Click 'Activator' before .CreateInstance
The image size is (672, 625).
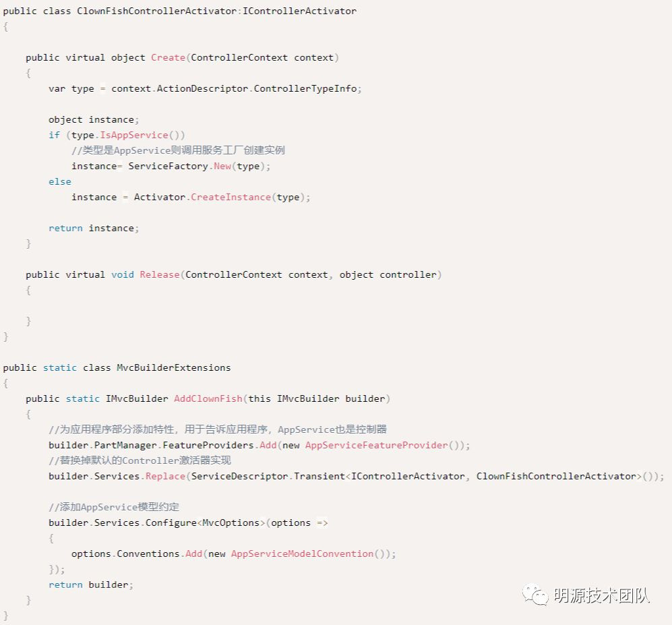coord(160,197)
